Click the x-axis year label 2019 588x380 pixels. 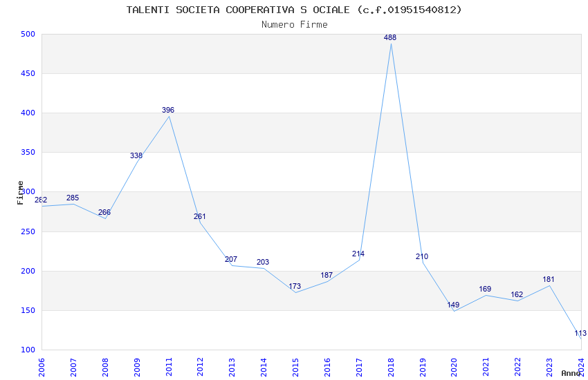pyautogui.click(x=423, y=368)
